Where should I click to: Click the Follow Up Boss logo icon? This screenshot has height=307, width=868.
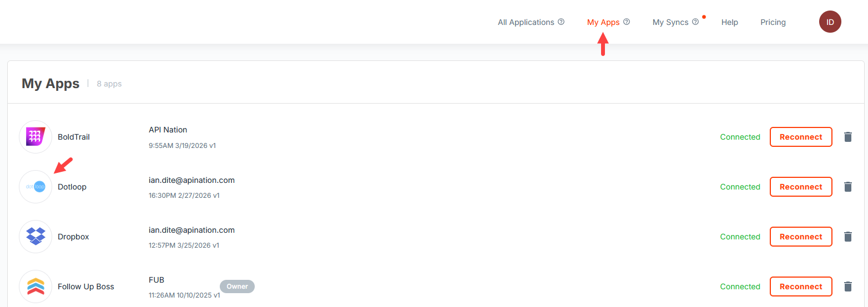(x=36, y=286)
